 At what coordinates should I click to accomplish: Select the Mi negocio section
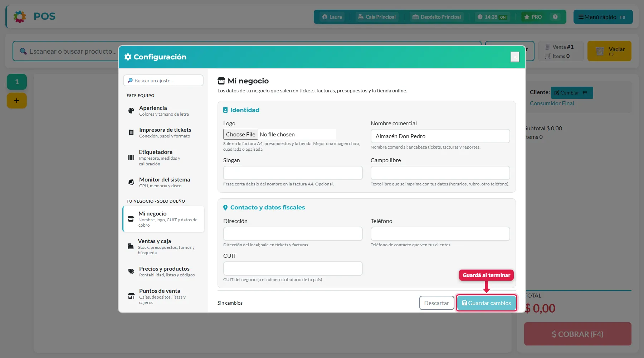[x=164, y=219]
